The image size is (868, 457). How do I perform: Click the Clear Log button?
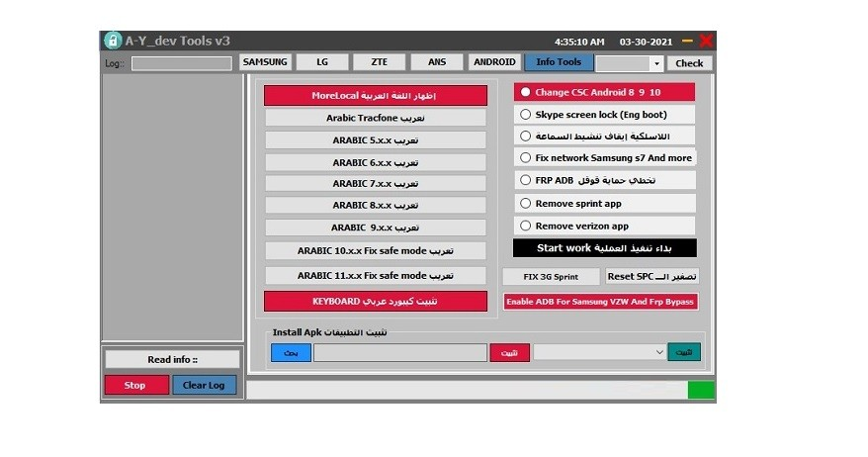pyautogui.click(x=204, y=385)
